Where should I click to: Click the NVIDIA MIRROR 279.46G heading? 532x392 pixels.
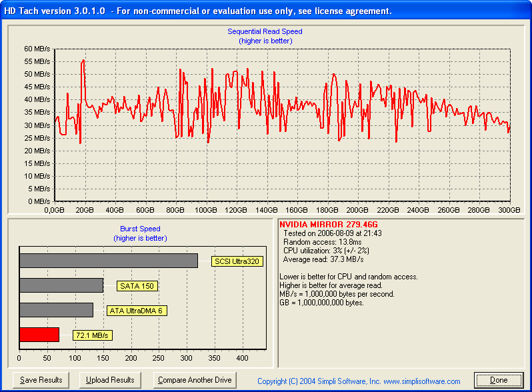tap(329, 225)
